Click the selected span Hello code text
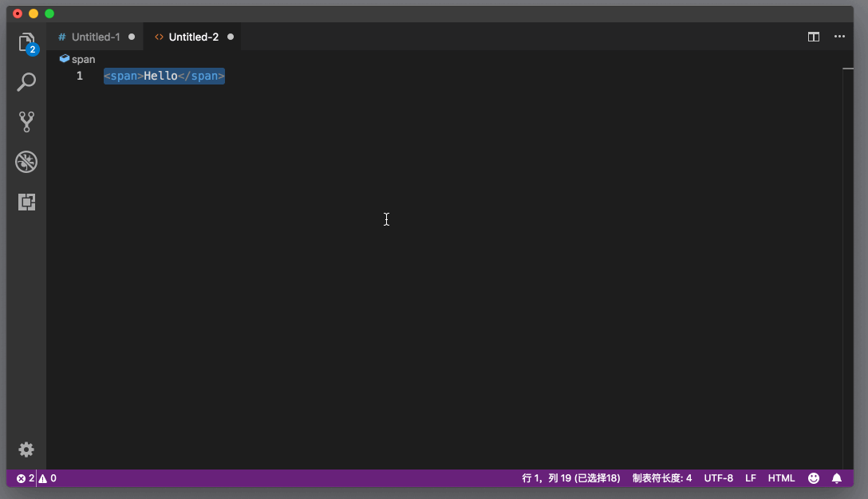Viewport: 868px width, 499px height. pyautogui.click(x=164, y=76)
